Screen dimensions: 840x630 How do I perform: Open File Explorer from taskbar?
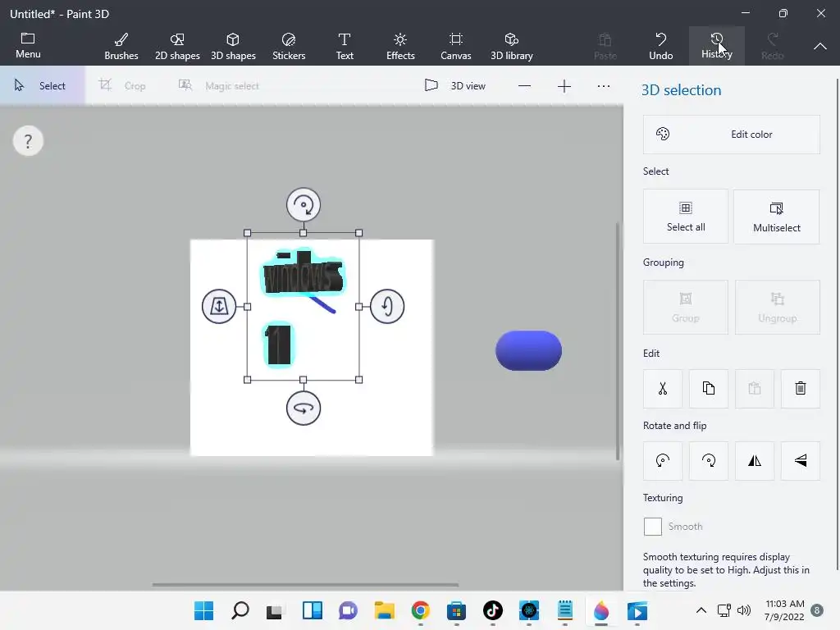click(384, 610)
